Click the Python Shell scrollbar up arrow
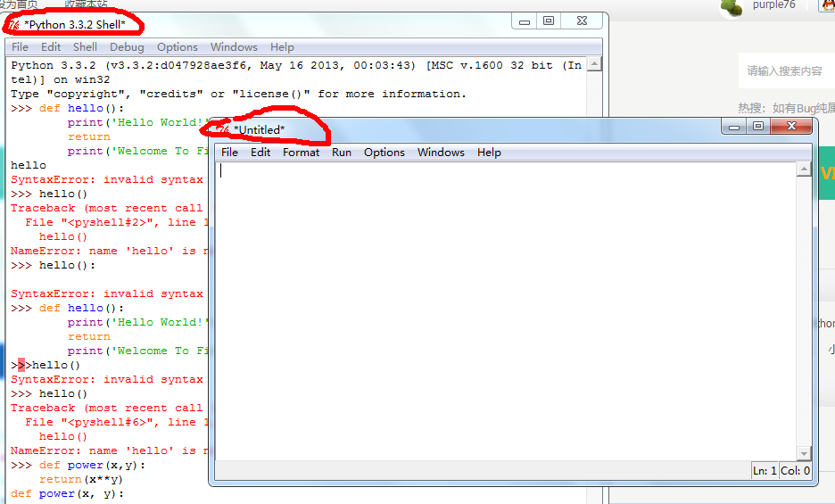Image resolution: width=835 pixels, height=504 pixels. tap(593, 65)
